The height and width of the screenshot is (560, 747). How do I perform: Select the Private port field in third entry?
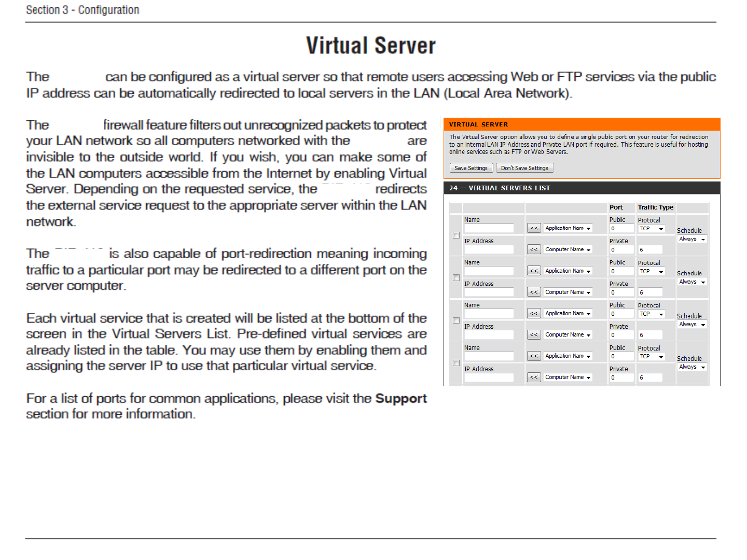pyautogui.click(x=621, y=334)
